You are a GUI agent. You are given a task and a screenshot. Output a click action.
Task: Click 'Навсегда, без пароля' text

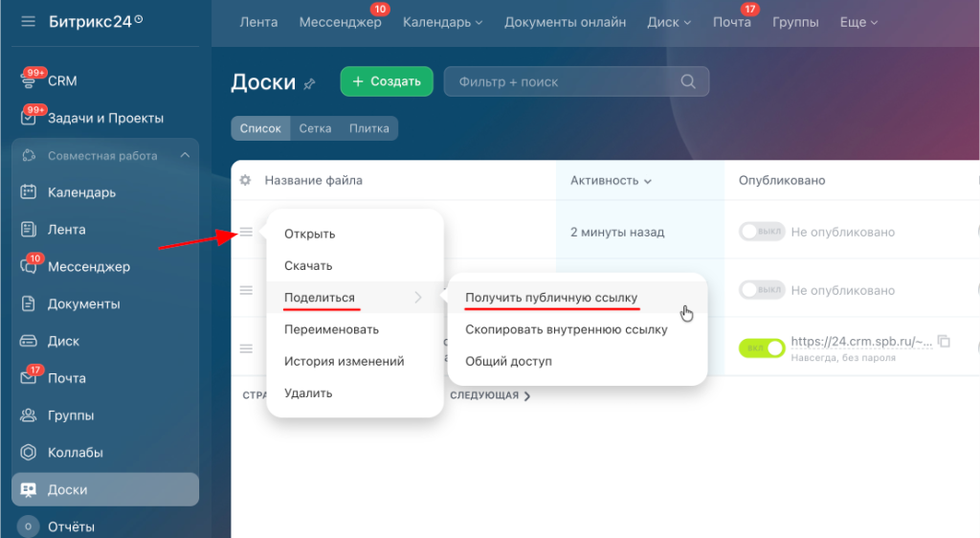(x=843, y=358)
